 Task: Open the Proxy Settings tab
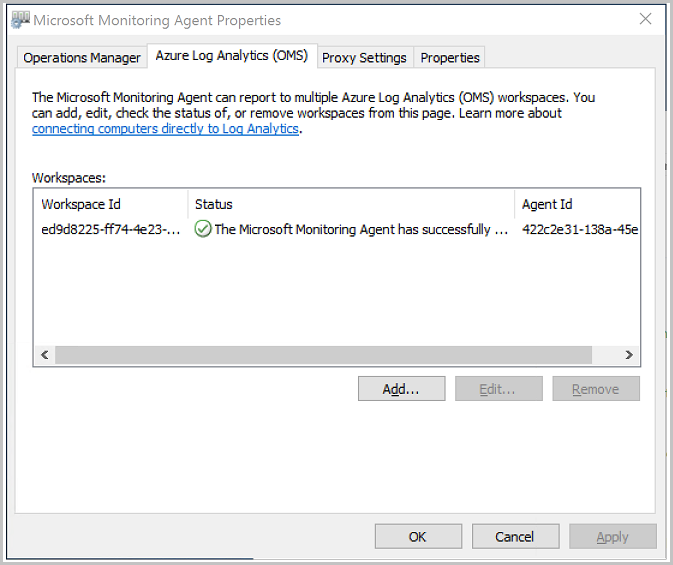pos(364,58)
